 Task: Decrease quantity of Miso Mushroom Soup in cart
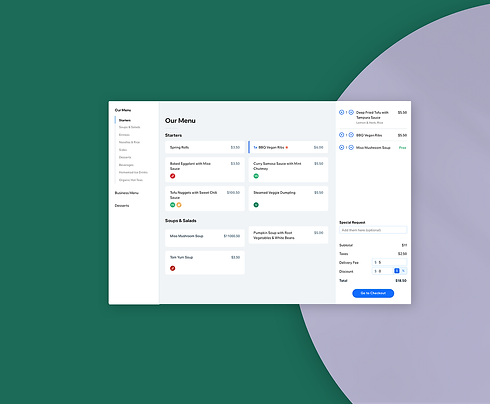coord(351,147)
